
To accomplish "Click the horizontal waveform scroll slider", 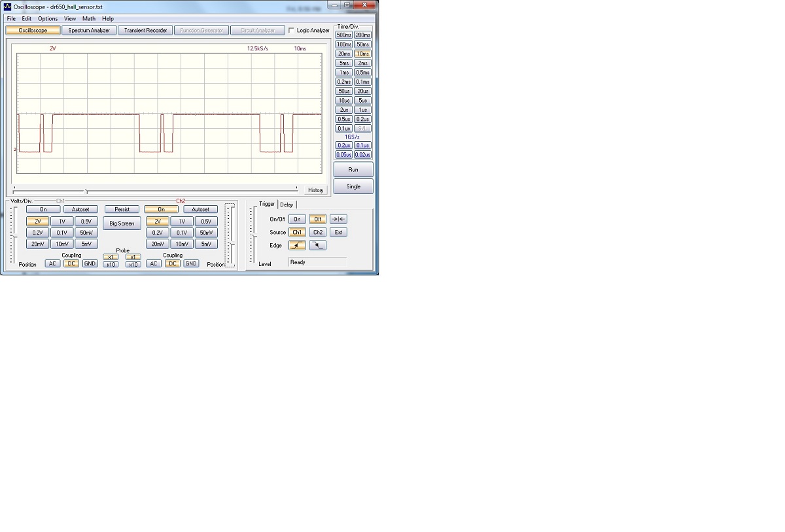I will [86, 191].
